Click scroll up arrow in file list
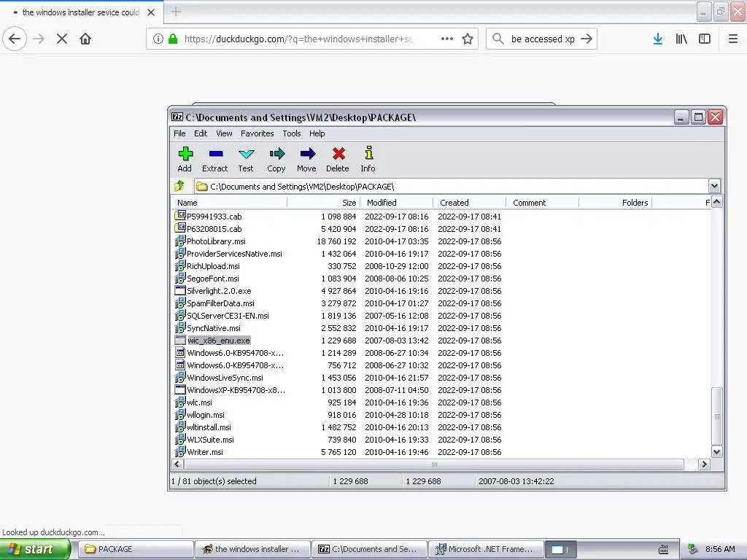The image size is (747, 560). (716, 202)
